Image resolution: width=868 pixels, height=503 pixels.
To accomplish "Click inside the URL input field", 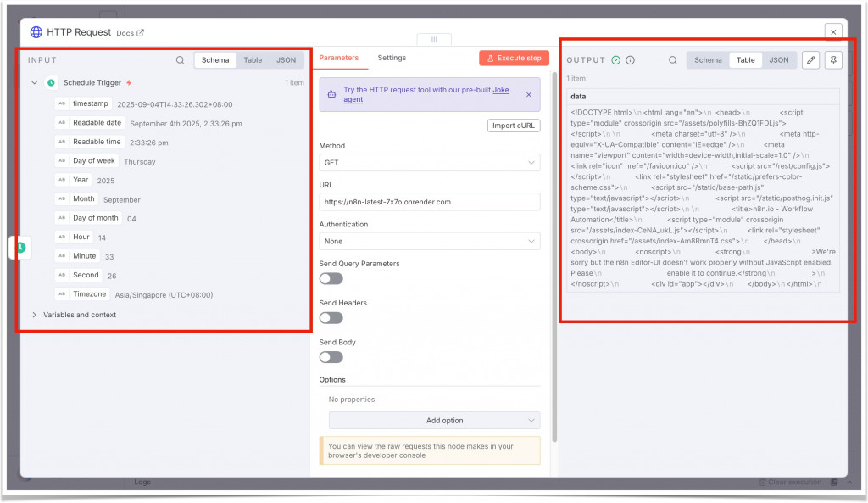I will tap(430, 202).
